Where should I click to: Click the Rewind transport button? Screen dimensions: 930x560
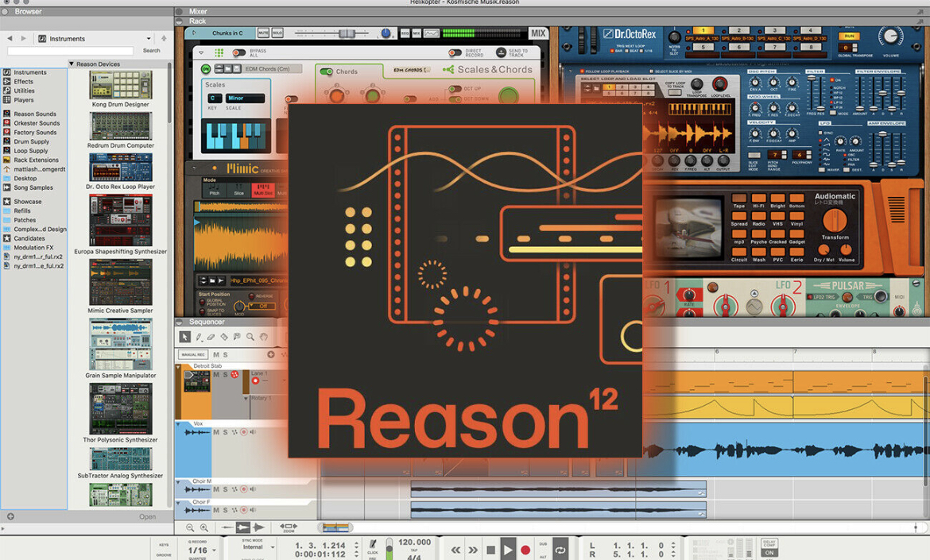(455, 550)
